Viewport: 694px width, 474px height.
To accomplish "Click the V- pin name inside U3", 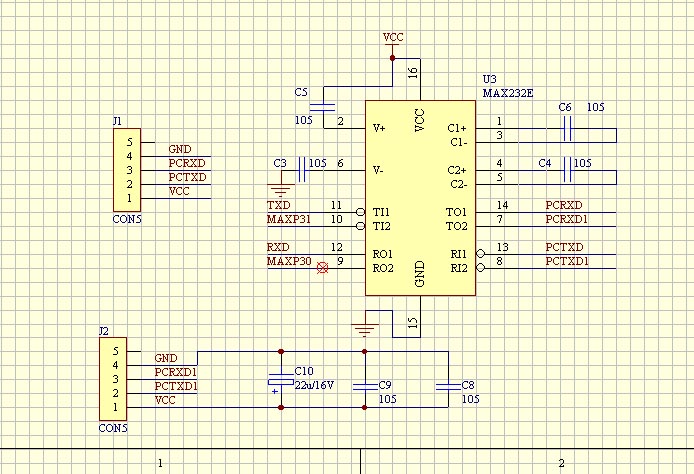I will [x=378, y=170].
